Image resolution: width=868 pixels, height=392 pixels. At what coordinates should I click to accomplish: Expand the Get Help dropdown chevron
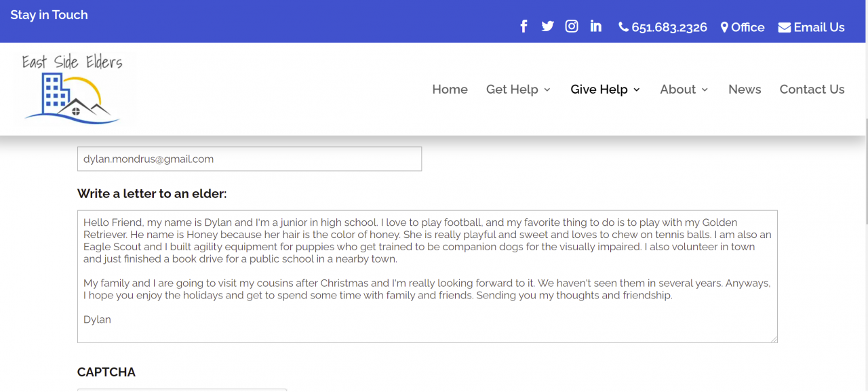click(547, 90)
